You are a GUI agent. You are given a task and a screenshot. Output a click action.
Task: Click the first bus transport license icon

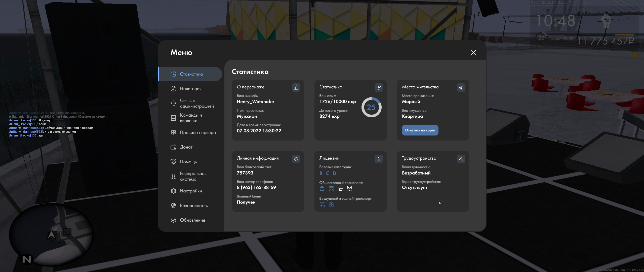tap(322, 189)
